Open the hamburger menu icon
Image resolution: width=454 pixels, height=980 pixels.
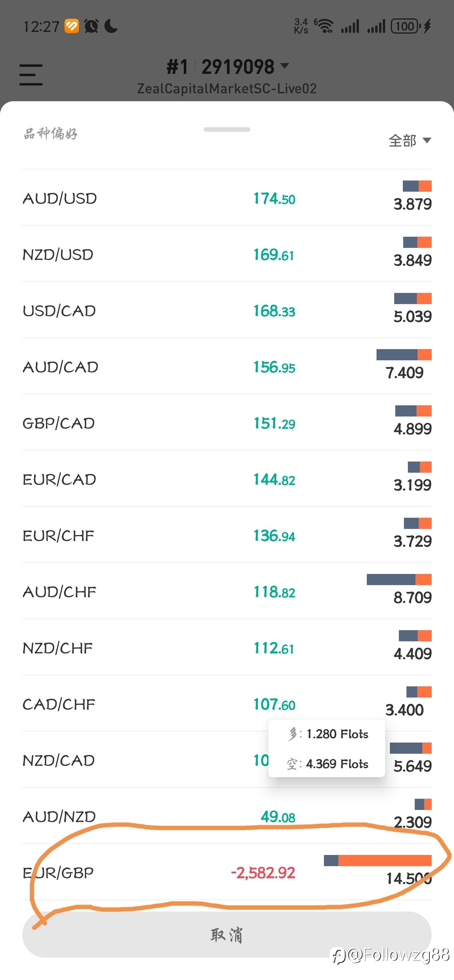(x=31, y=75)
